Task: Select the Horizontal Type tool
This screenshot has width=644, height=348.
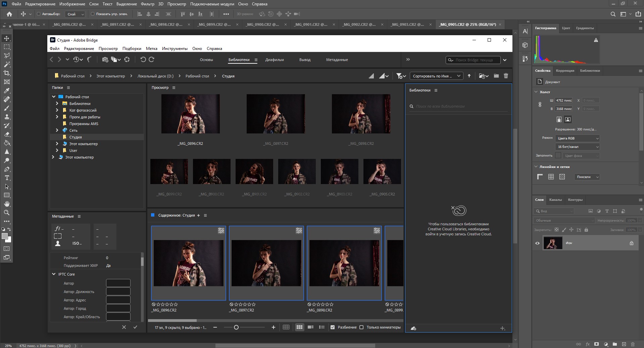Action: (x=7, y=178)
